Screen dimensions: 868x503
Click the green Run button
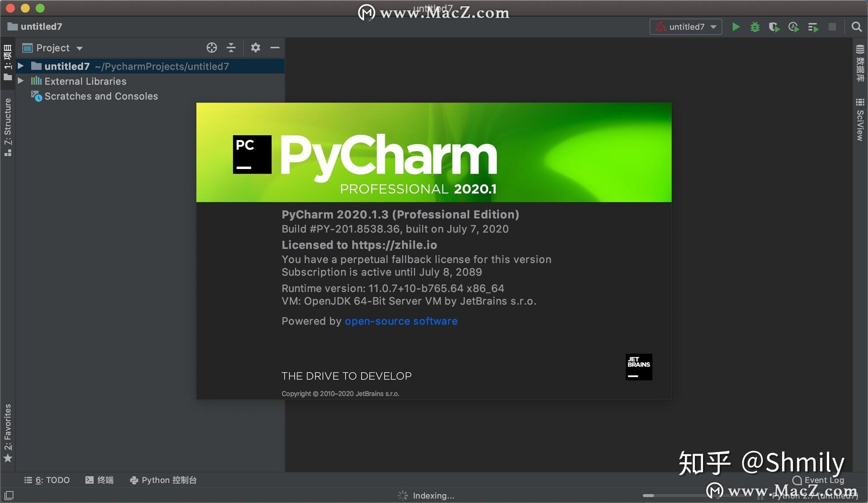click(736, 27)
